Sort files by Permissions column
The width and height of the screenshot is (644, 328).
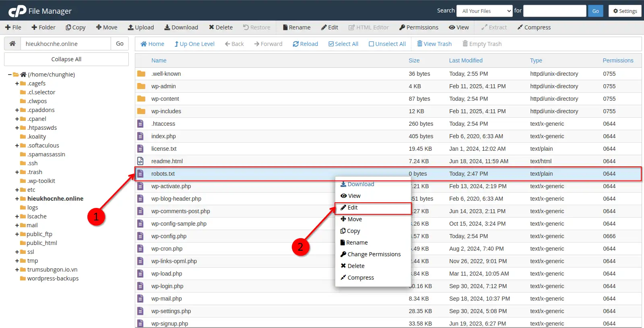tap(618, 60)
